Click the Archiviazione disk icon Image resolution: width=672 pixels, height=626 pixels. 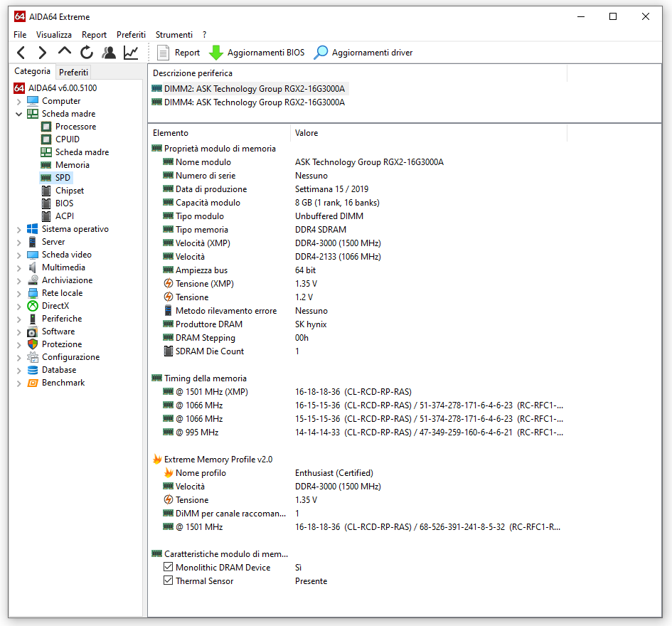point(33,280)
